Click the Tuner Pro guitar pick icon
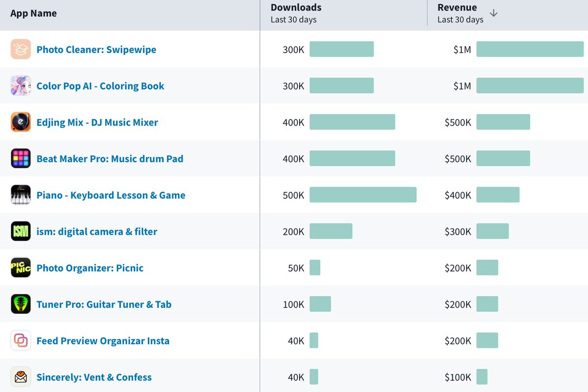 click(21, 304)
